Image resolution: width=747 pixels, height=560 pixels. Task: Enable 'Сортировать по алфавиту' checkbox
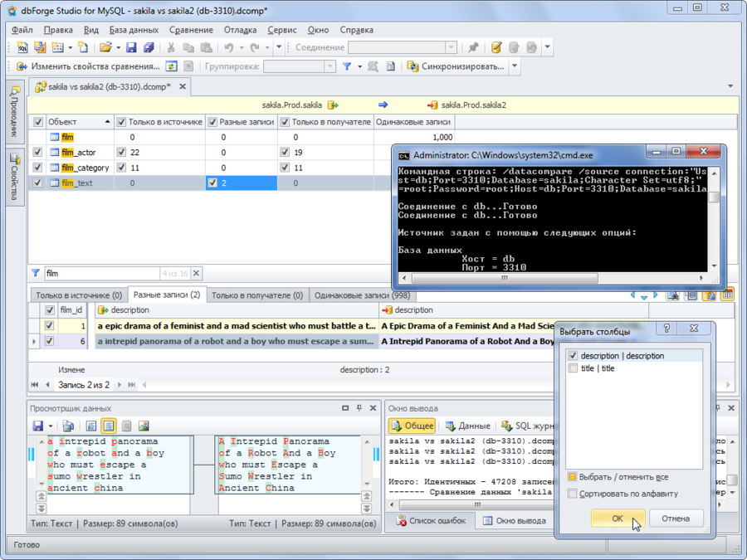(572, 494)
